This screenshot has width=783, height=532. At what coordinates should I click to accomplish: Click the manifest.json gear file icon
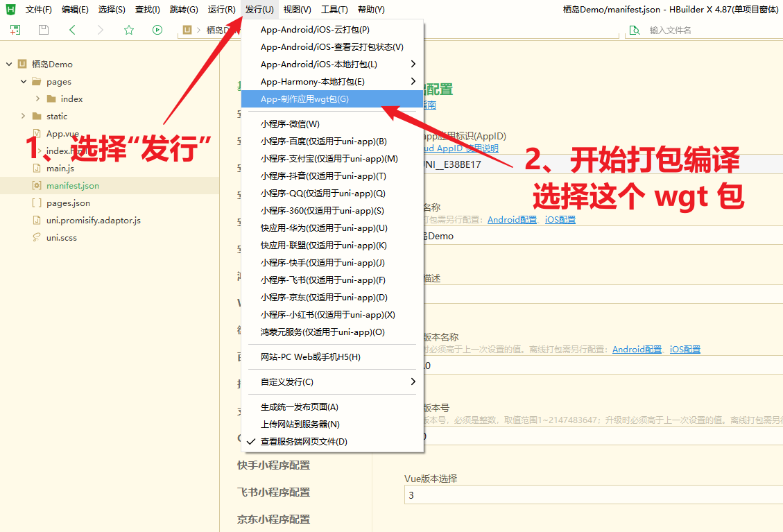[x=37, y=185]
